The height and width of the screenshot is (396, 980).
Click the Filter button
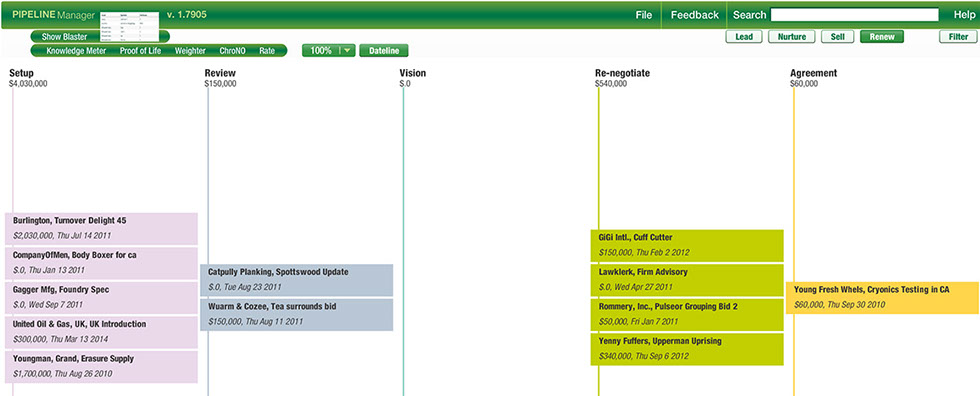click(x=958, y=37)
